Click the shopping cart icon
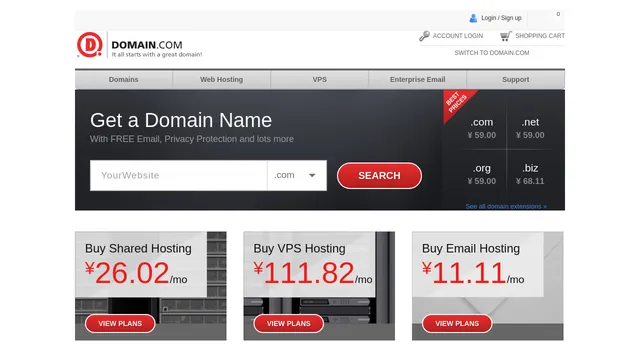 click(x=505, y=36)
